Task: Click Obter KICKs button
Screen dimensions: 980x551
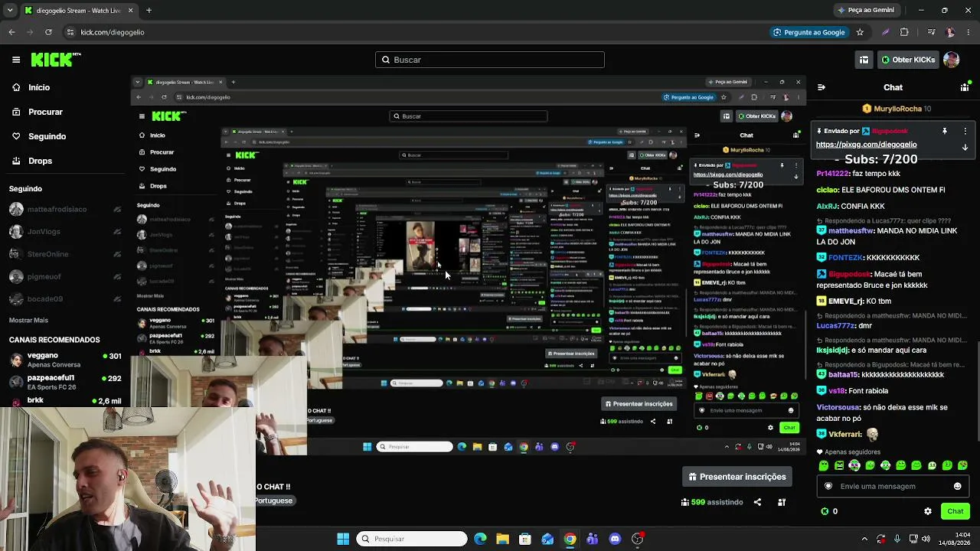Action: point(907,60)
